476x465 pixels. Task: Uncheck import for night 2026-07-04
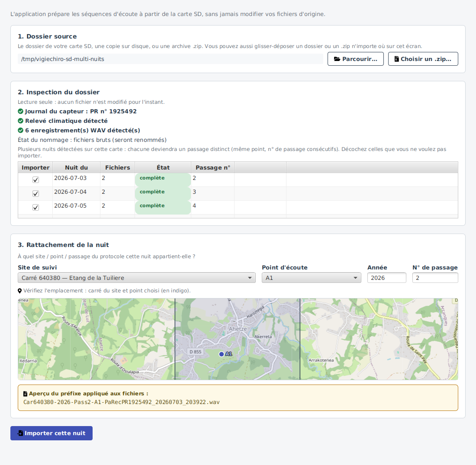[x=35, y=194]
